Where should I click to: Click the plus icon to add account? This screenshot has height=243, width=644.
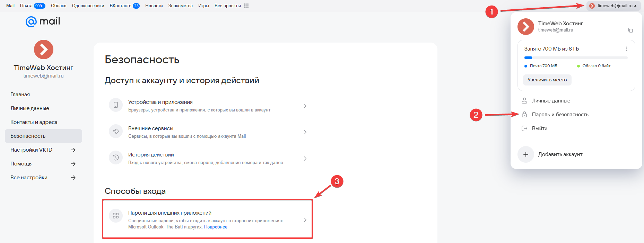point(525,154)
